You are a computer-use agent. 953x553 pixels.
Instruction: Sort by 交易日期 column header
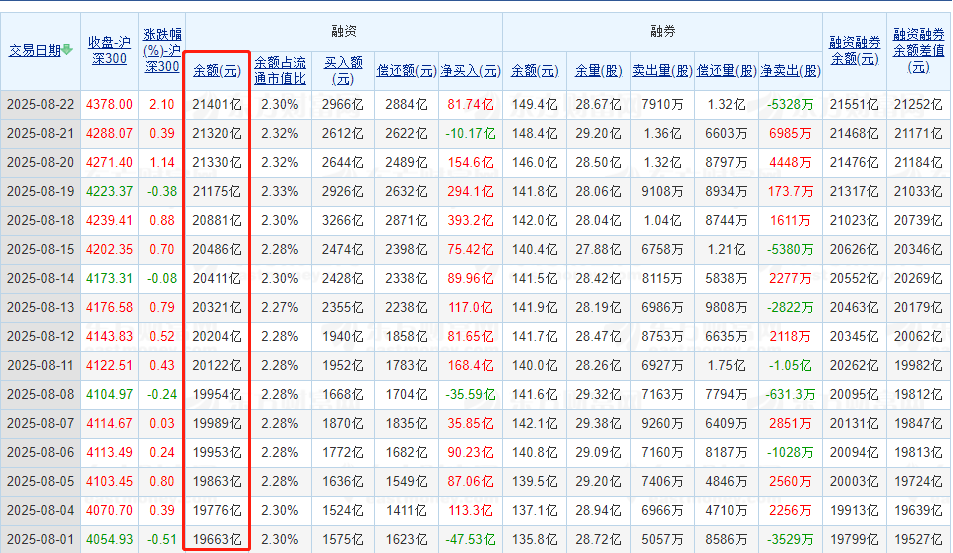[x=35, y=50]
